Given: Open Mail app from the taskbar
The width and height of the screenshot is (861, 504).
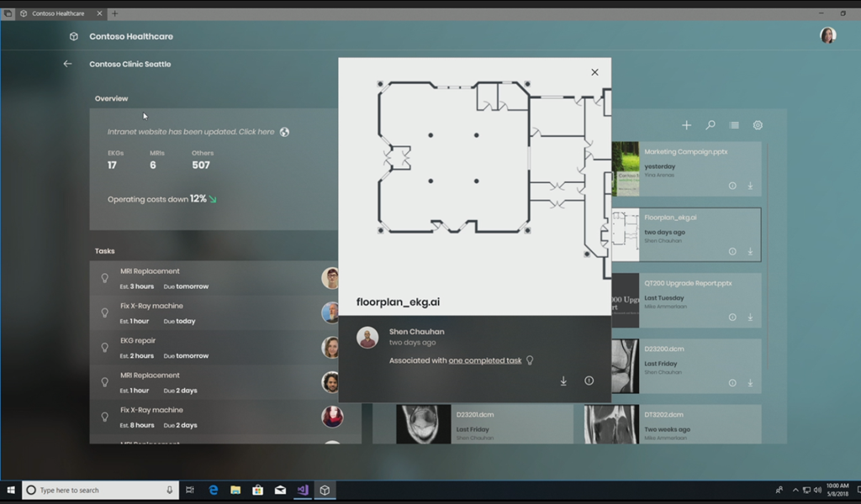Looking at the screenshot, I should coord(280,490).
